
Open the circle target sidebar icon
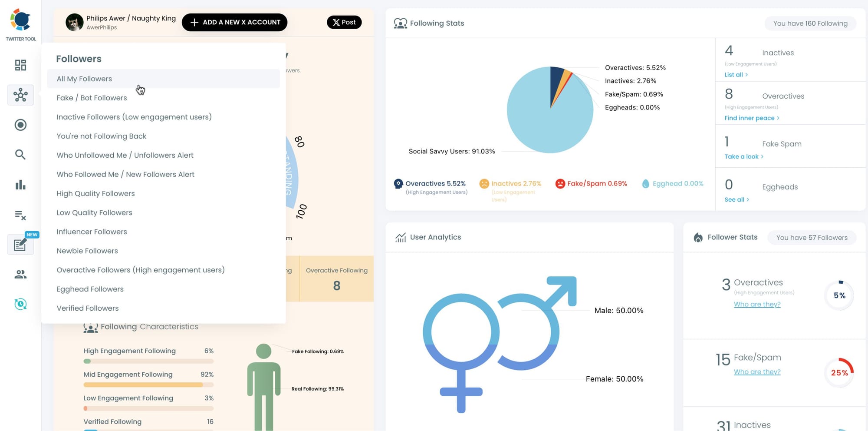pyautogui.click(x=20, y=125)
